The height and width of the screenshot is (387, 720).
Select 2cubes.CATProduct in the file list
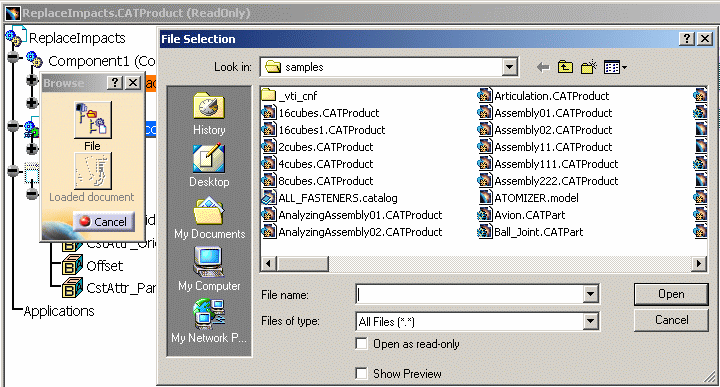point(326,147)
